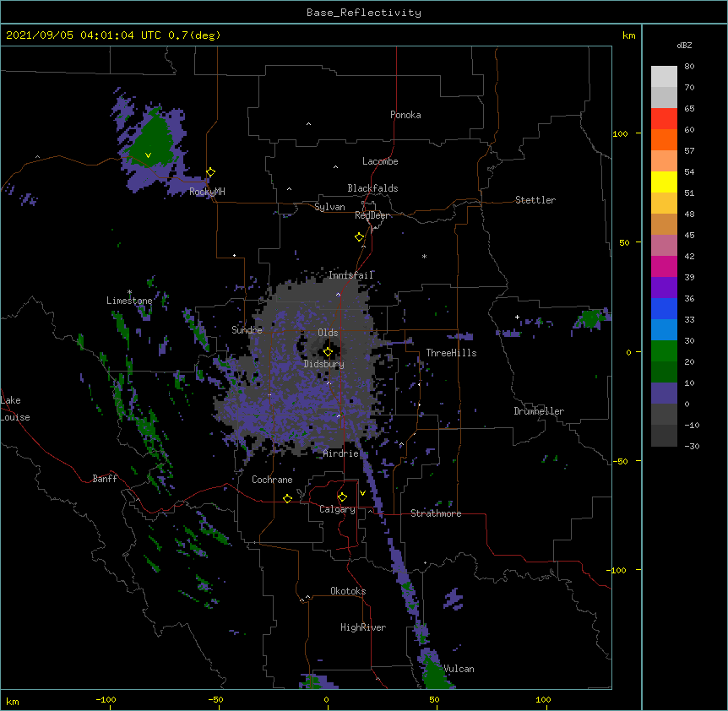The image size is (728, 711).
Task: Click the -100 tick label on horizontal axis
Action: coord(106,699)
